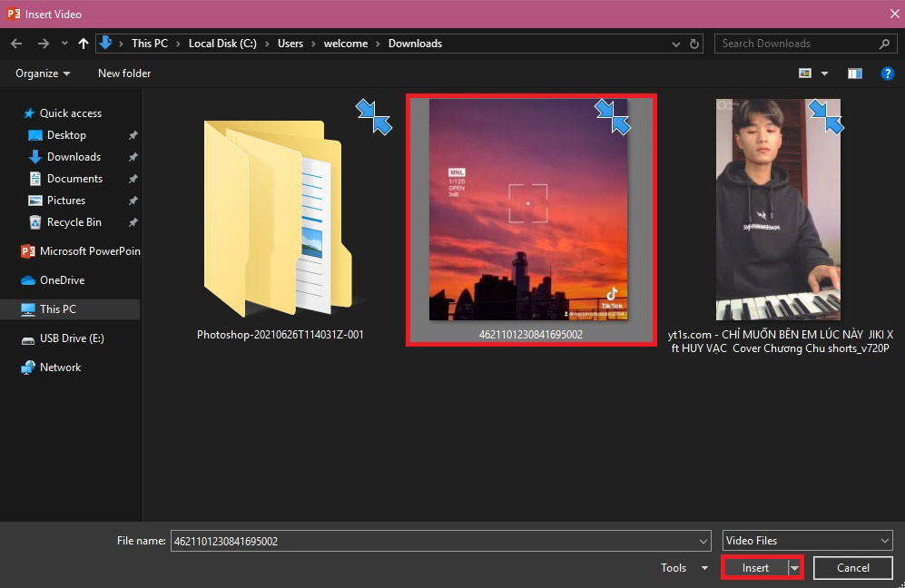
Task: Toggle the preview pane icon
Action: (x=854, y=73)
